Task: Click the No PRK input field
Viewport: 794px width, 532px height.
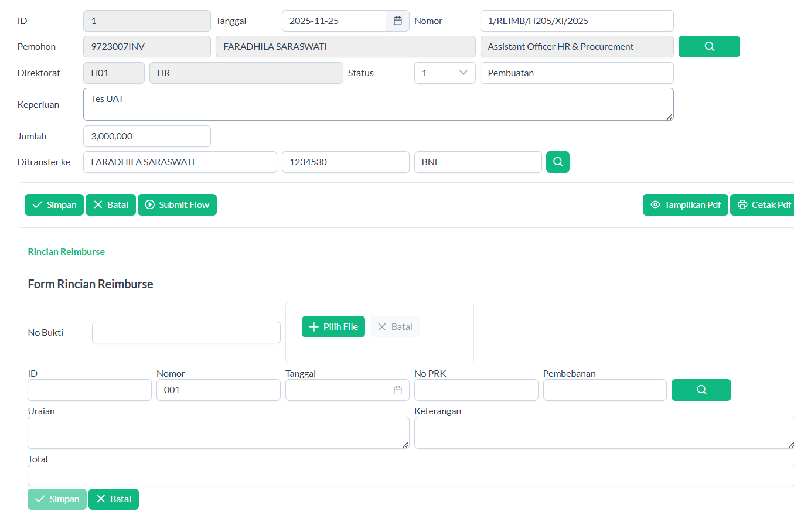Action: [476, 390]
